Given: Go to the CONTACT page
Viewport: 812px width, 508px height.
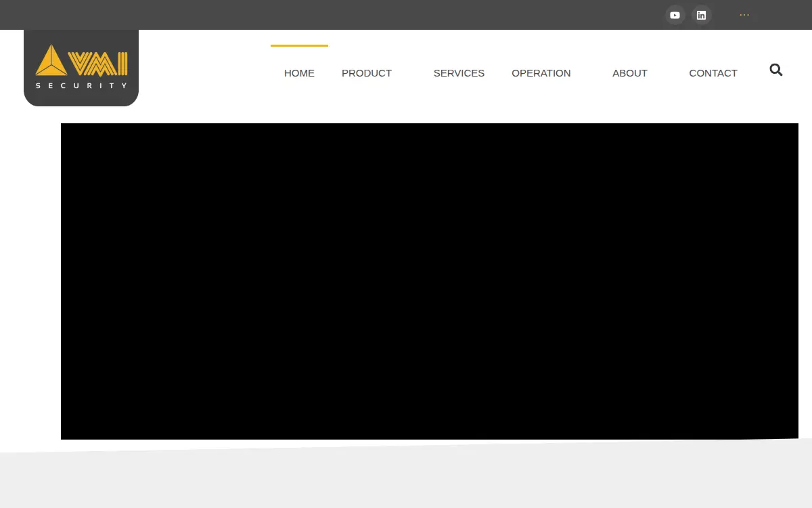Looking at the screenshot, I should click(x=713, y=73).
